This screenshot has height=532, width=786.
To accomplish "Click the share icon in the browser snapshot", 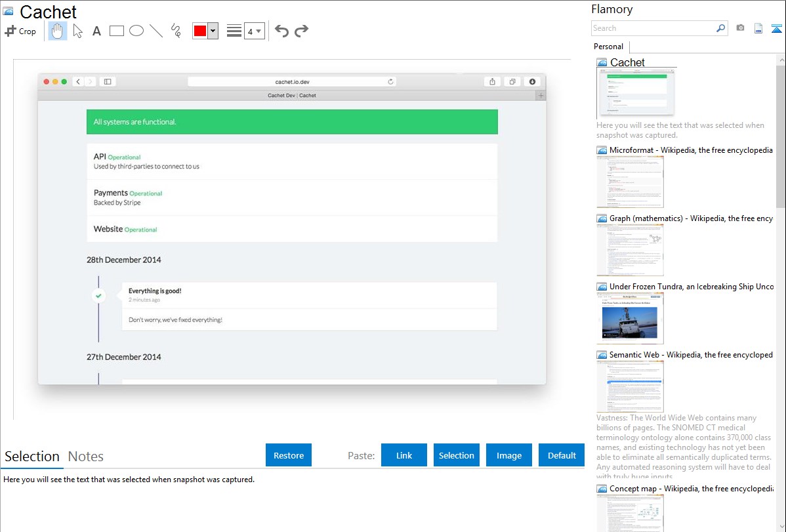I will (492, 81).
